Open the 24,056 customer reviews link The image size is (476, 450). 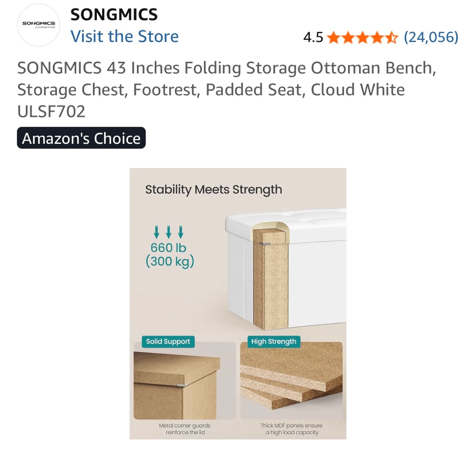431,37
